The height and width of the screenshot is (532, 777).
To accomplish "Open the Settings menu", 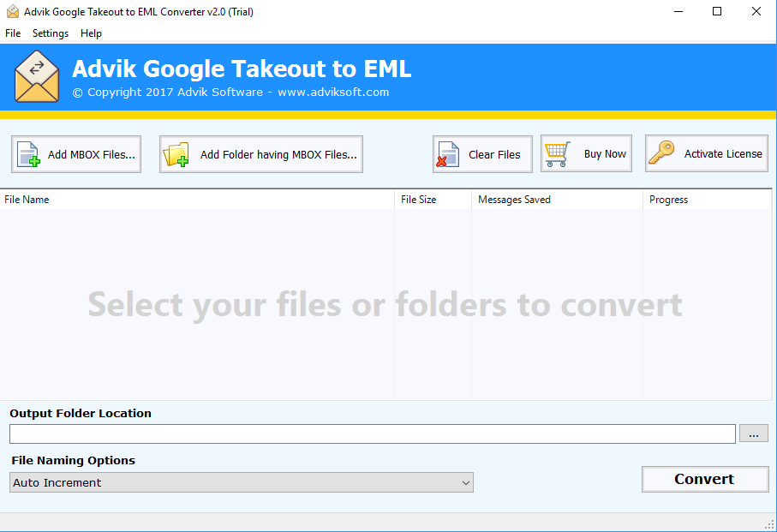I will (51, 33).
